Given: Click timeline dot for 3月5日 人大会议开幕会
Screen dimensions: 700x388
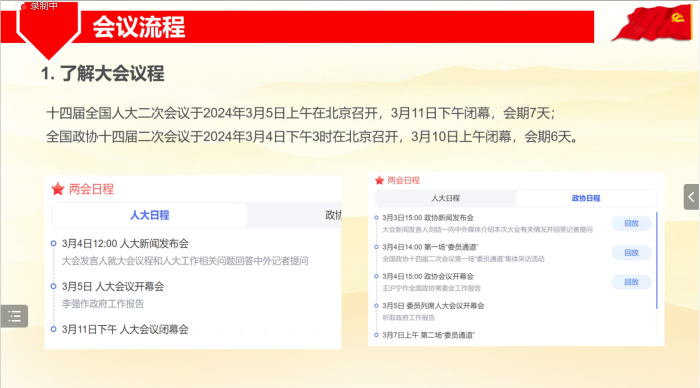Looking at the screenshot, I should tap(54, 286).
